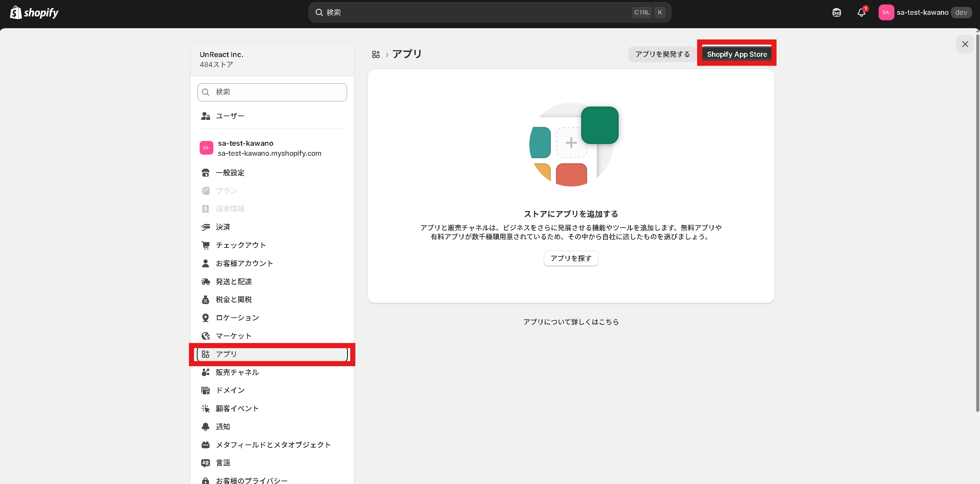Click the ロケーション pin icon
Screen dimensions: 980x484
(x=205, y=318)
